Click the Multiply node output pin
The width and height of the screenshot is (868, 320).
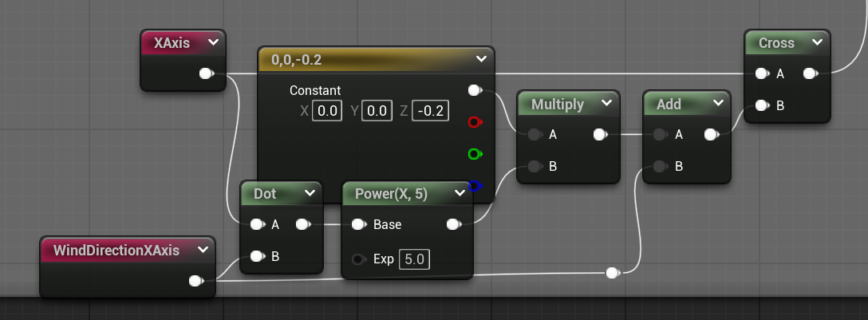coord(599,135)
